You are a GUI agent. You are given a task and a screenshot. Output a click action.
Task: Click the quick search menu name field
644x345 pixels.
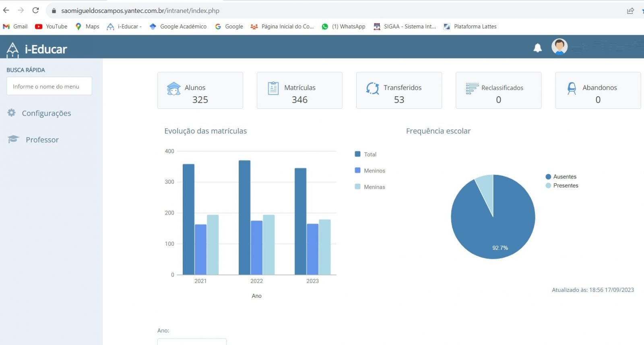[x=49, y=86]
